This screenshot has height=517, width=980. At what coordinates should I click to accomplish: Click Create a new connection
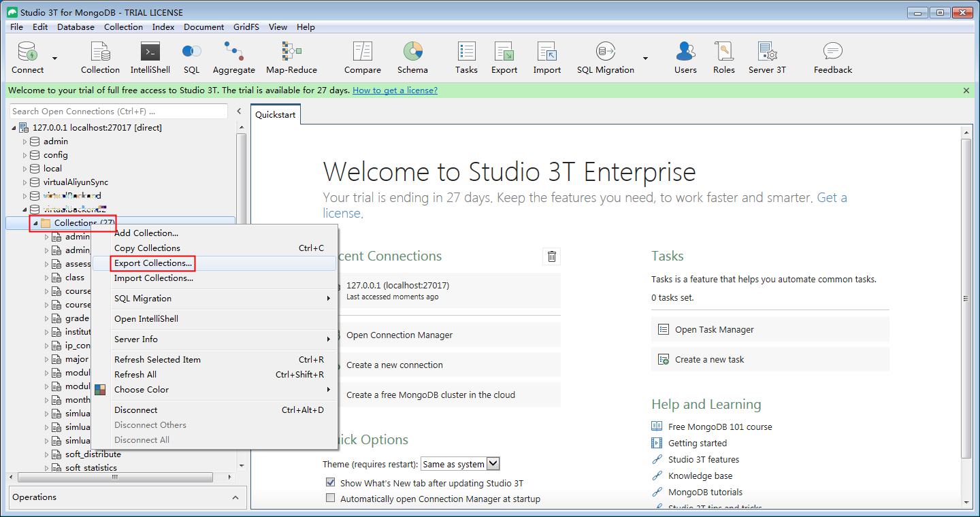tap(448, 365)
